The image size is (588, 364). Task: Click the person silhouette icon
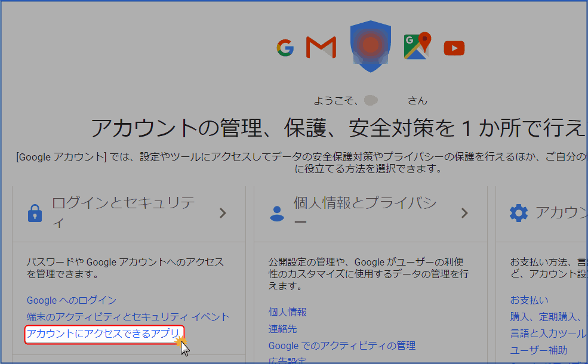[x=277, y=214]
